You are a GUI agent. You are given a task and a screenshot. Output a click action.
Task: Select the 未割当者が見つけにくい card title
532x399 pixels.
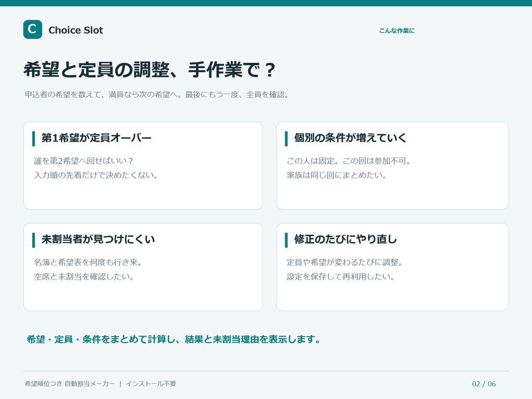98,239
